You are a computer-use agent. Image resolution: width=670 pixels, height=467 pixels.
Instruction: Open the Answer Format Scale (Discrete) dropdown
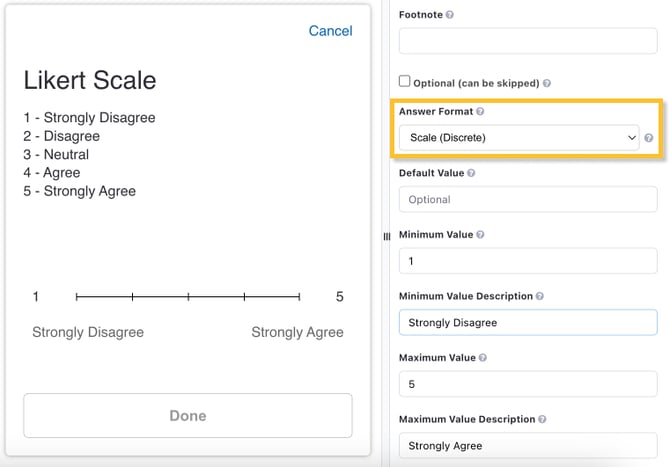[x=518, y=138]
